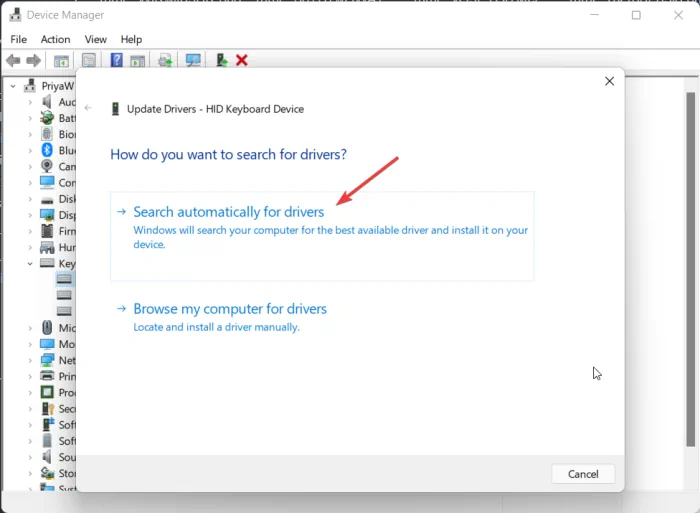Click the Update driver green arrow icon
The width and height of the screenshot is (700, 513).
(222, 60)
